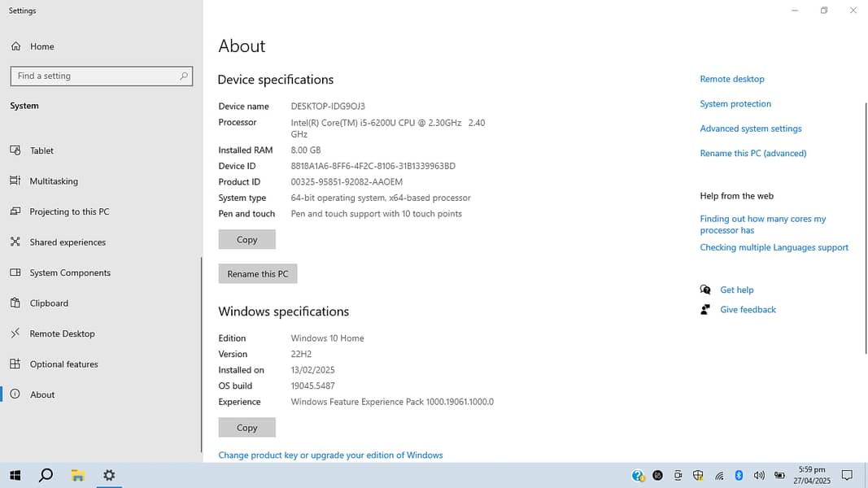Open Finding out how many cores link
This screenshot has height=488, width=868.
click(763, 224)
